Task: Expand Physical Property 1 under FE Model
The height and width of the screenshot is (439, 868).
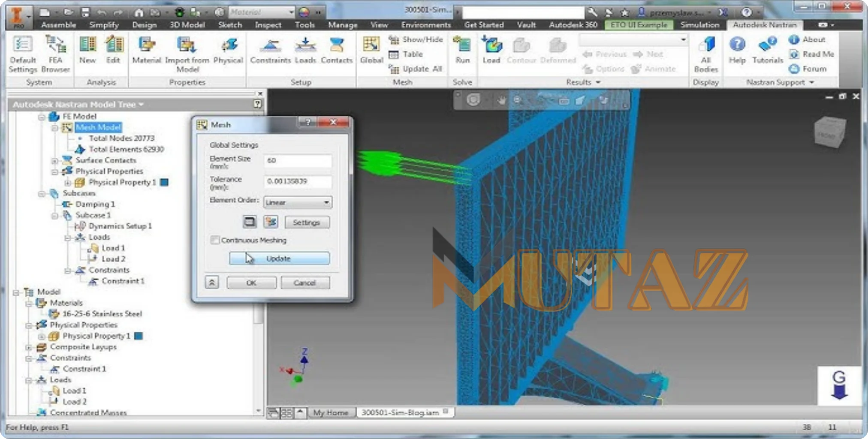Action: tap(68, 183)
